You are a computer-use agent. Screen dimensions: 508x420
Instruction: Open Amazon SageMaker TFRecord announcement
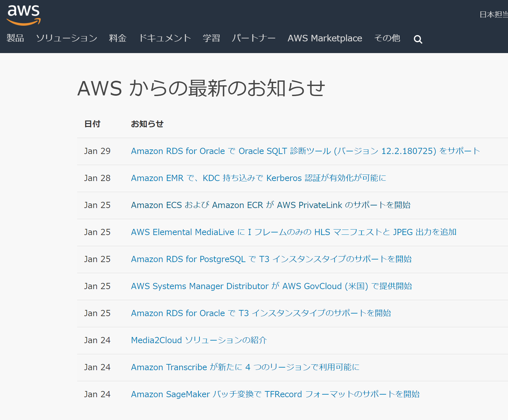click(x=275, y=394)
